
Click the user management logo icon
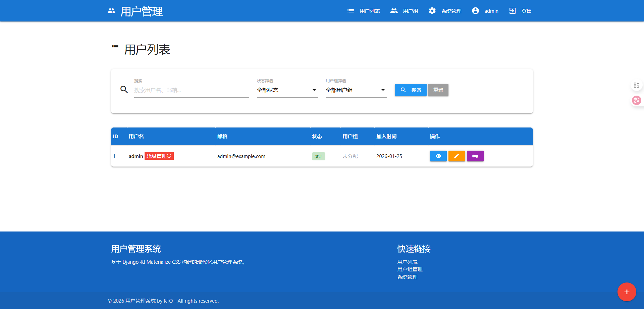tap(111, 11)
